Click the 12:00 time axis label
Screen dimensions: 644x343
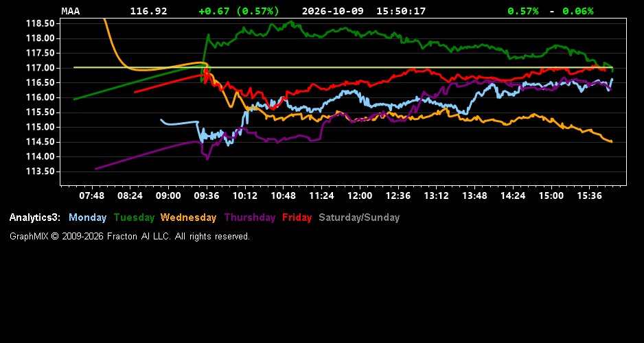[x=360, y=196]
